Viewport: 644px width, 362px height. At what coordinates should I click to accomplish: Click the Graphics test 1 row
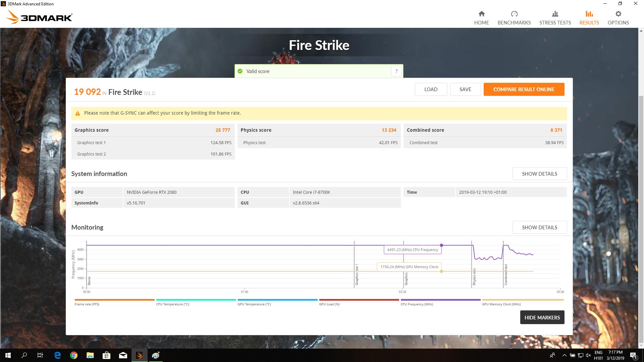pos(153,142)
